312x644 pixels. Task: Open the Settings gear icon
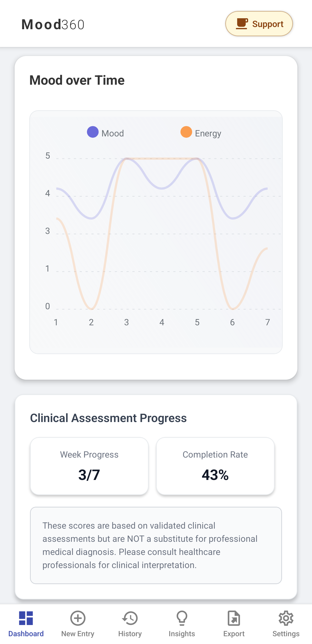(286, 618)
